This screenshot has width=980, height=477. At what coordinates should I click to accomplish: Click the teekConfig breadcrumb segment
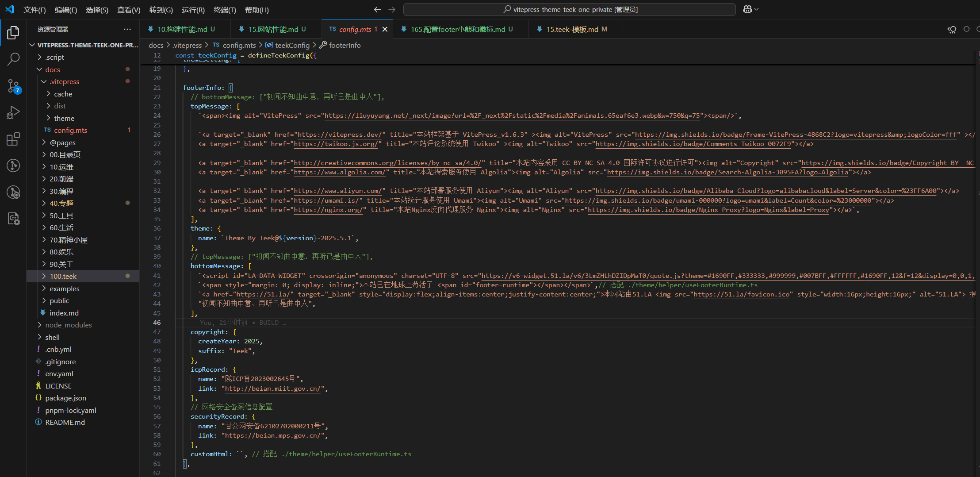(x=287, y=45)
